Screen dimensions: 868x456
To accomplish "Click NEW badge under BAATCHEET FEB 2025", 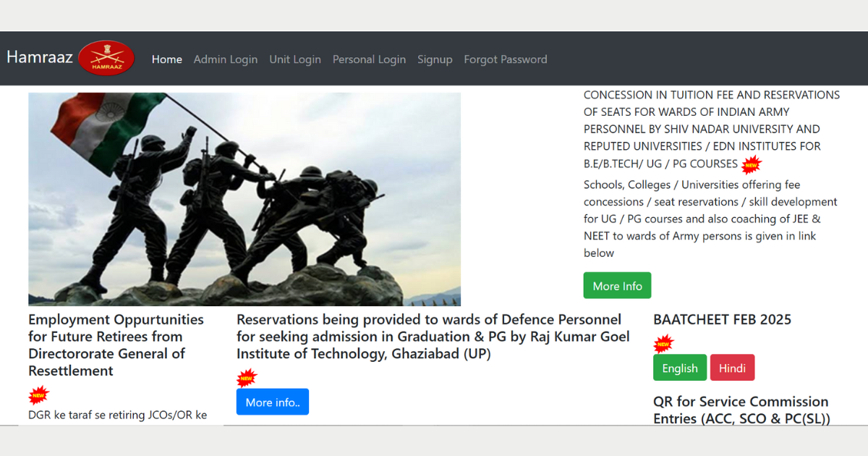I will pyautogui.click(x=663, y=344).
